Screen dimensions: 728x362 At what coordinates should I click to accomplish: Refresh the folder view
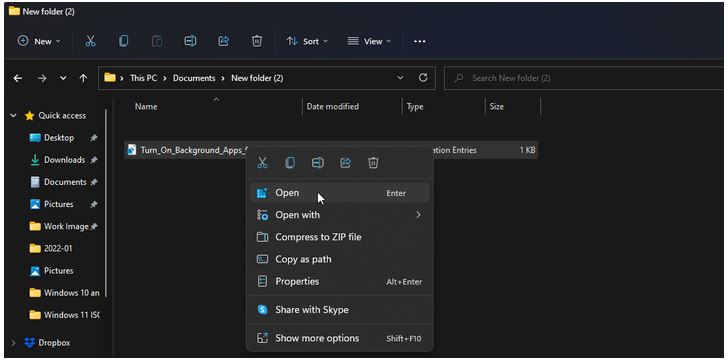click(423, 78)
